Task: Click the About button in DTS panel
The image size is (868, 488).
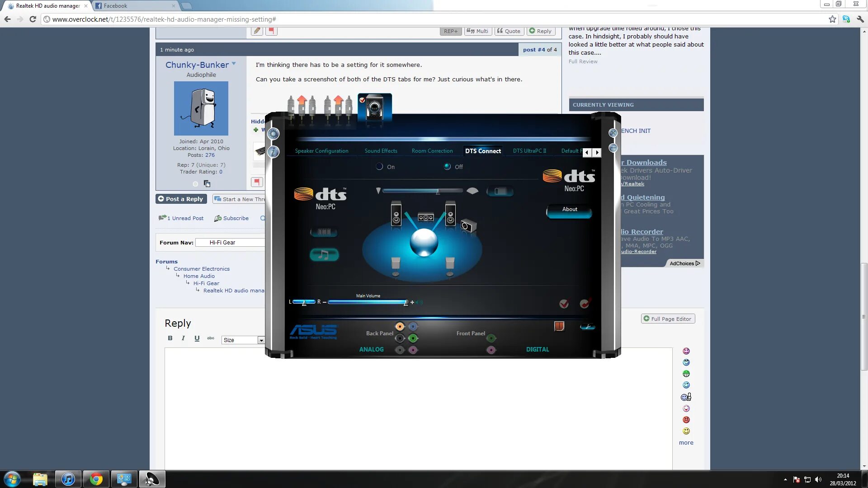Action: [x=569, y=210]
